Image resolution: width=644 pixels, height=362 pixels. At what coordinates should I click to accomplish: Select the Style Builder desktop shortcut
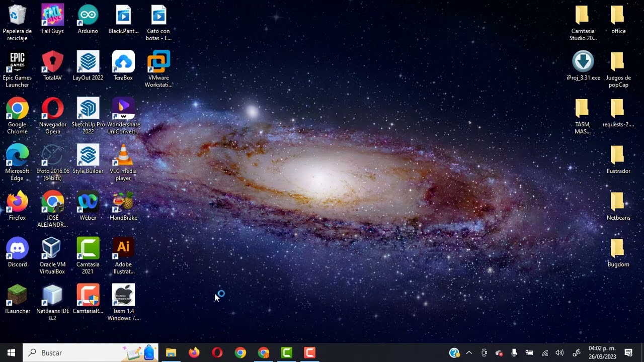point(88,160)
